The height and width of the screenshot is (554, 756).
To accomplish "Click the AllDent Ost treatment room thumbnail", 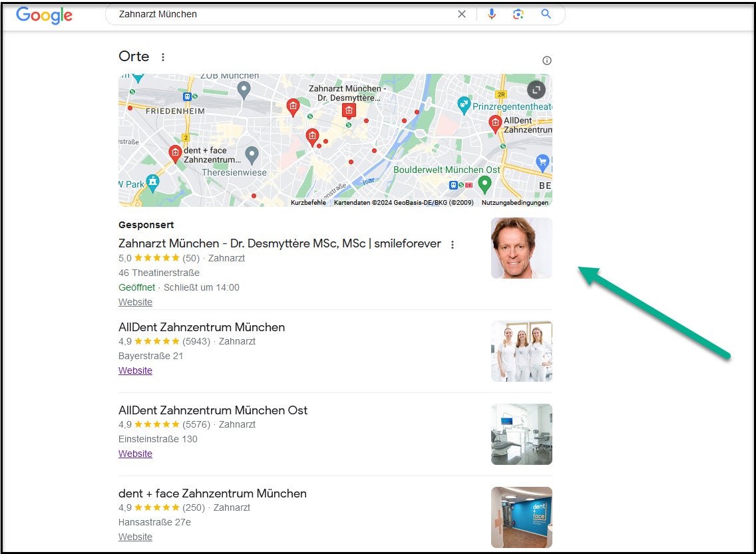I will point(522,434).
